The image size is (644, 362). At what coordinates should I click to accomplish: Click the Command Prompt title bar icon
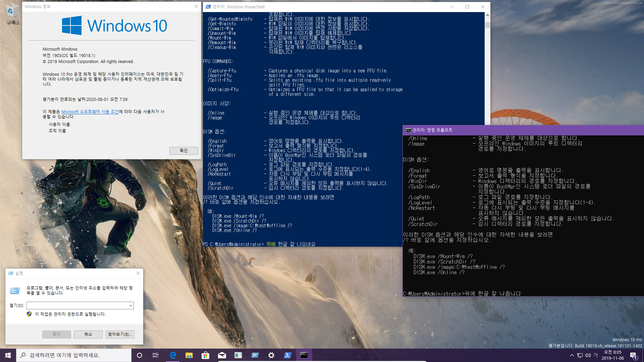point(408,130)
